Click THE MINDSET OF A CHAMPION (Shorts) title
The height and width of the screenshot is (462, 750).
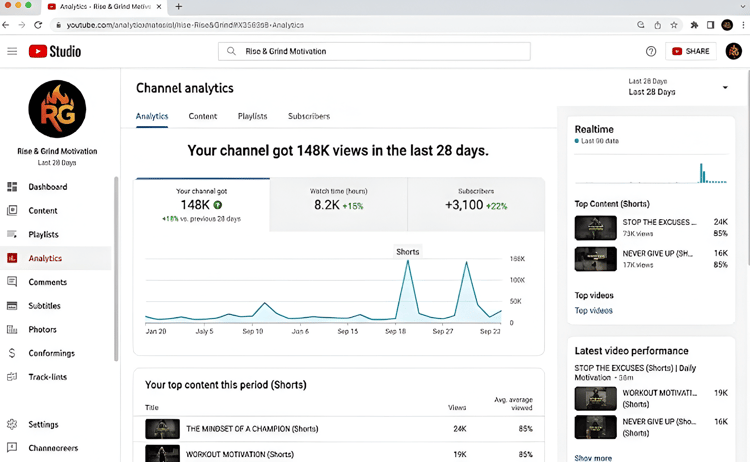[x=252, y=429]
